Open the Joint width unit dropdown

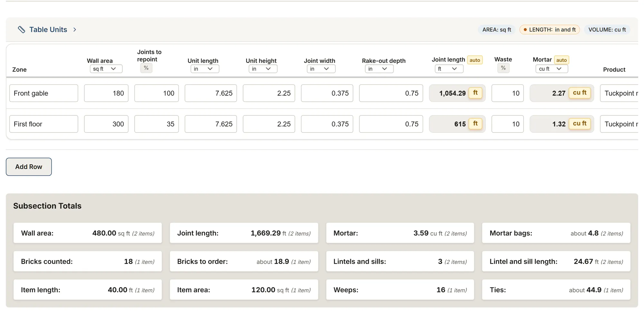point(321,69)
